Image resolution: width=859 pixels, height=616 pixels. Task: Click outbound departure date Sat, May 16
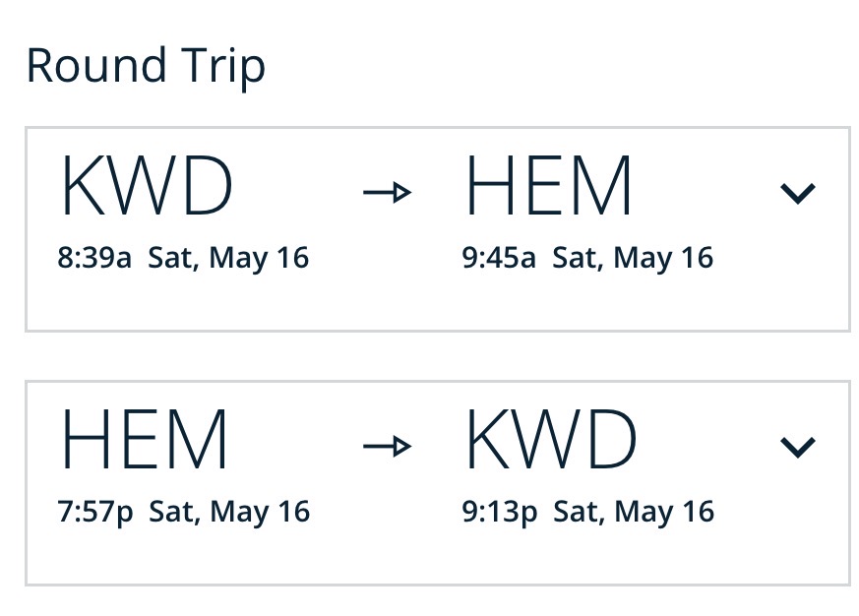[x=229, y=258]
